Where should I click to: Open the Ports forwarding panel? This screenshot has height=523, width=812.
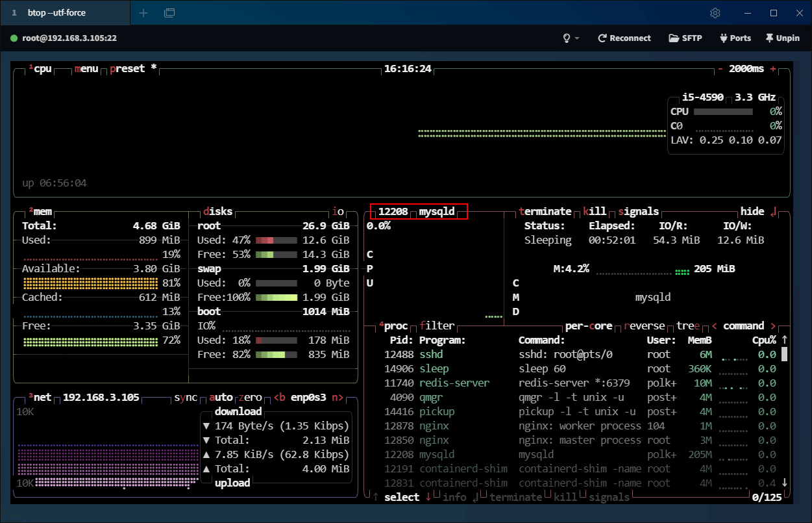pos(735,38)
